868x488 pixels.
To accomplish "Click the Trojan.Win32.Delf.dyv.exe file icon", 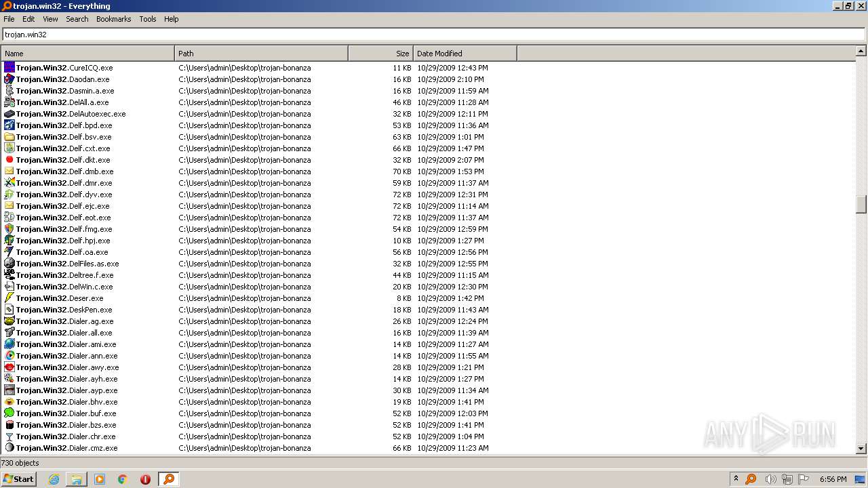I will coord(9,195).
